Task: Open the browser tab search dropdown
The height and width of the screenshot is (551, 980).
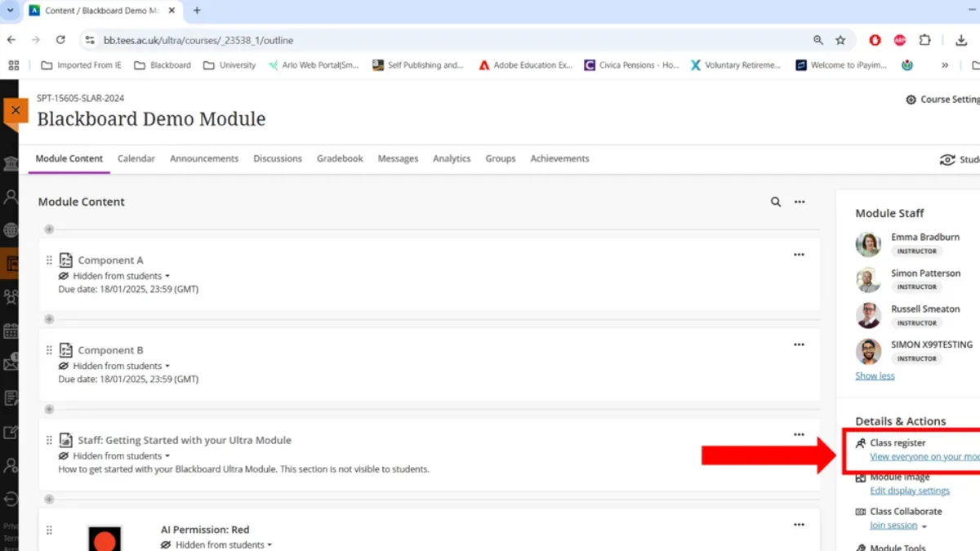Action: pos(11,11)
